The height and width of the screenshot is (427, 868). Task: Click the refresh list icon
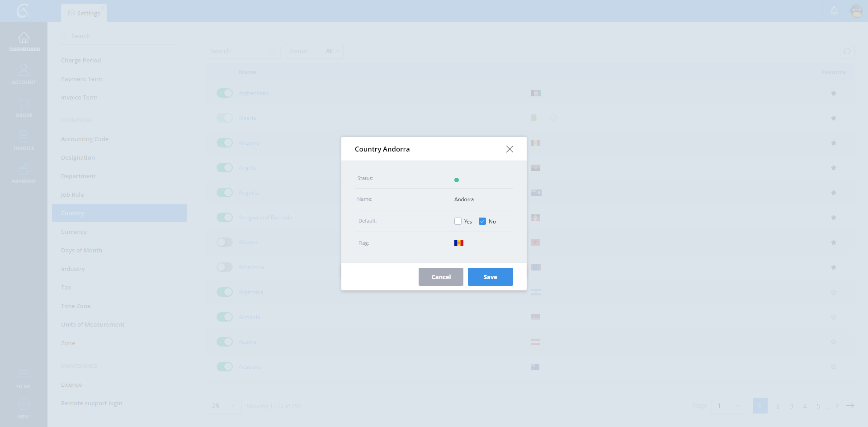coord(847,51)
